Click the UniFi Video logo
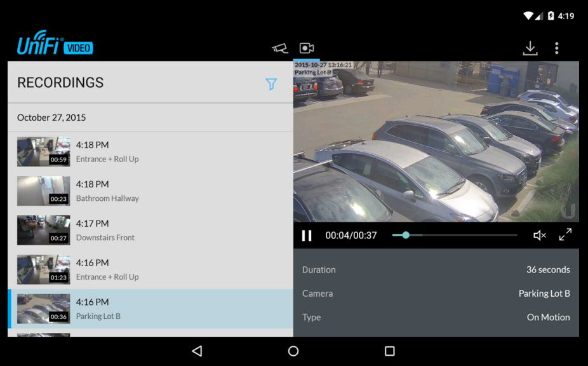Viewport: 588px width, 366px height. click(55, 43)
